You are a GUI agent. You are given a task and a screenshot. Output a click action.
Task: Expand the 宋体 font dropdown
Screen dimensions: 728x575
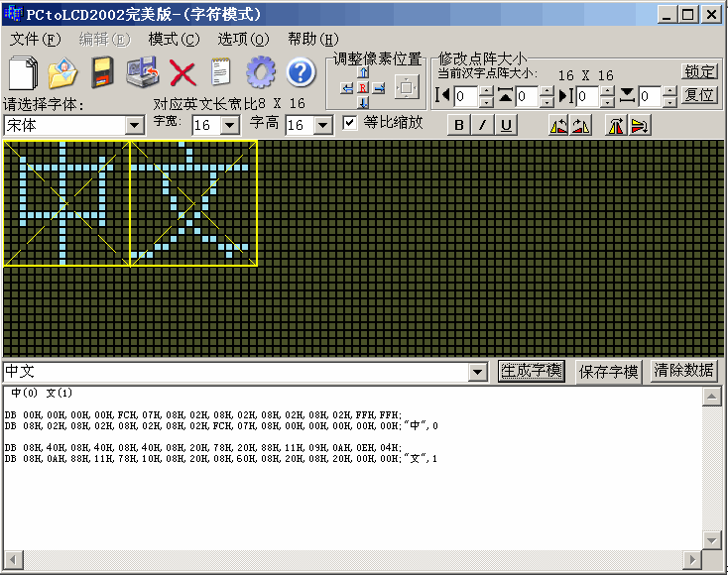[134, 125]
